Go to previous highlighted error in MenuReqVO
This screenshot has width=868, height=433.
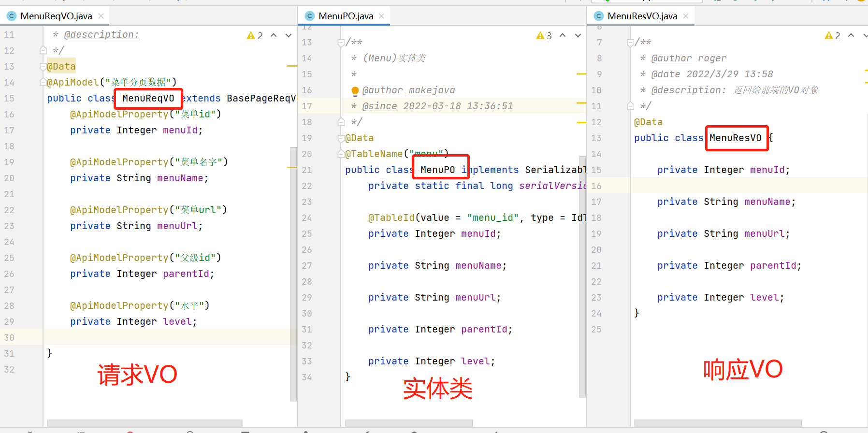click(x=274, y=35)
